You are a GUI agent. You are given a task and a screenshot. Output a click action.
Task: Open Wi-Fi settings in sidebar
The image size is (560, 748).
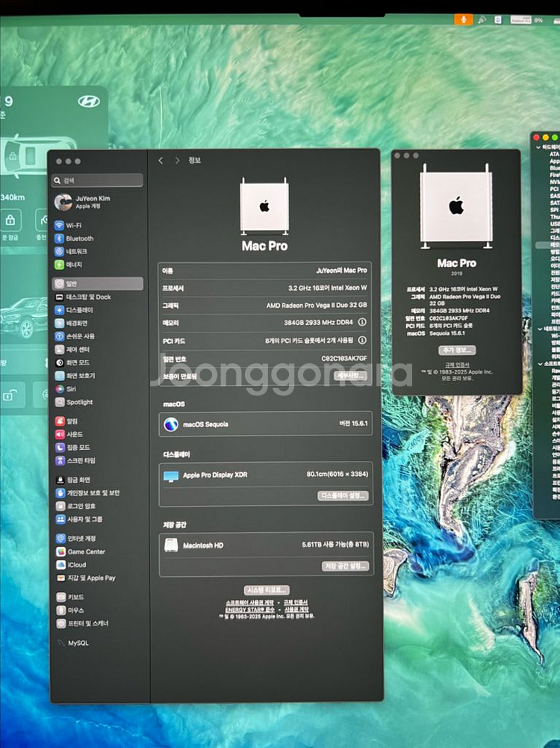(x=98, y=225)
